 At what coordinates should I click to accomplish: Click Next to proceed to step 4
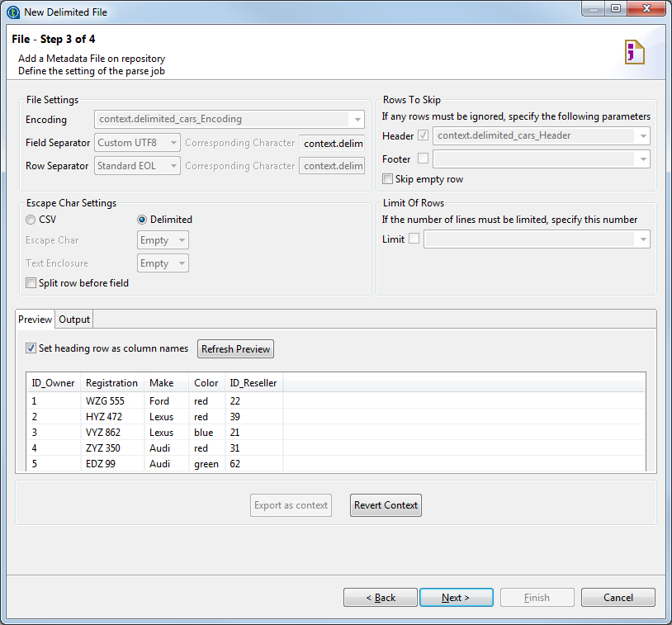(456, 598)
